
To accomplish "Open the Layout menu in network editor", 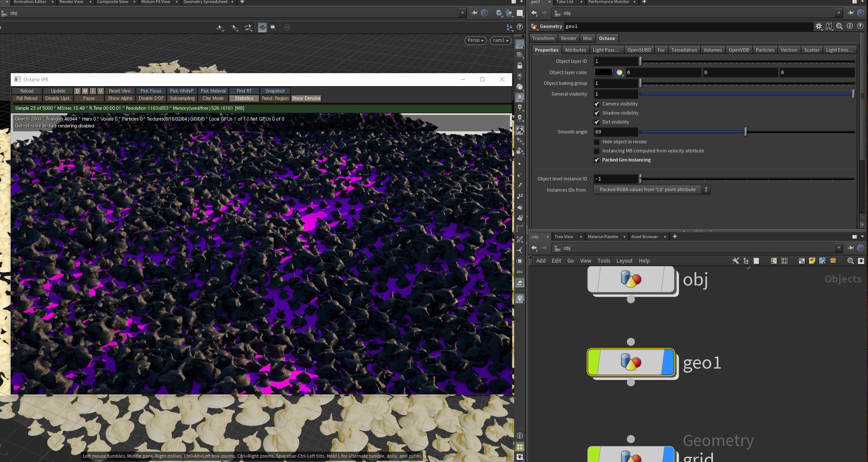I will coord(624,261).
